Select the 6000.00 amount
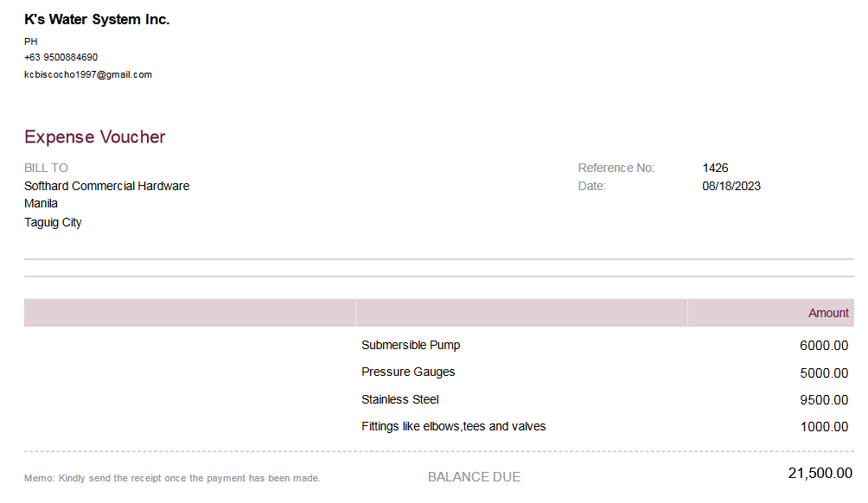 823,346
